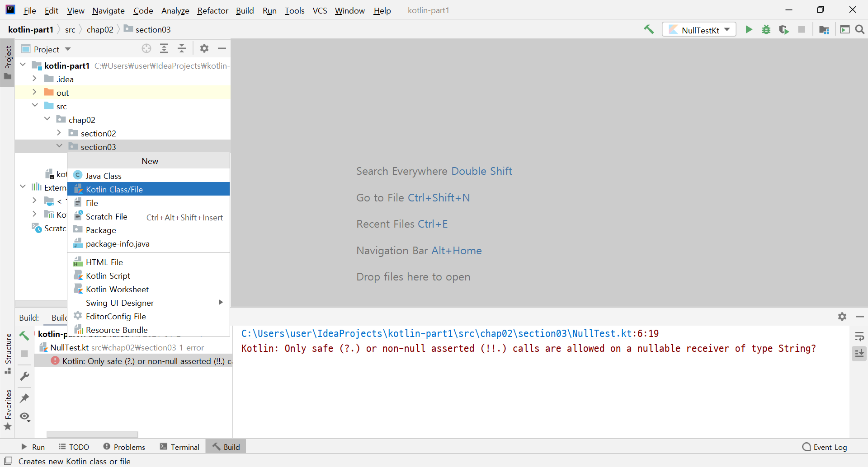Choose HTML File in New menu
The height and width of the screenshot is (467, 868).
pyautogui.click(x=148, y=262)
